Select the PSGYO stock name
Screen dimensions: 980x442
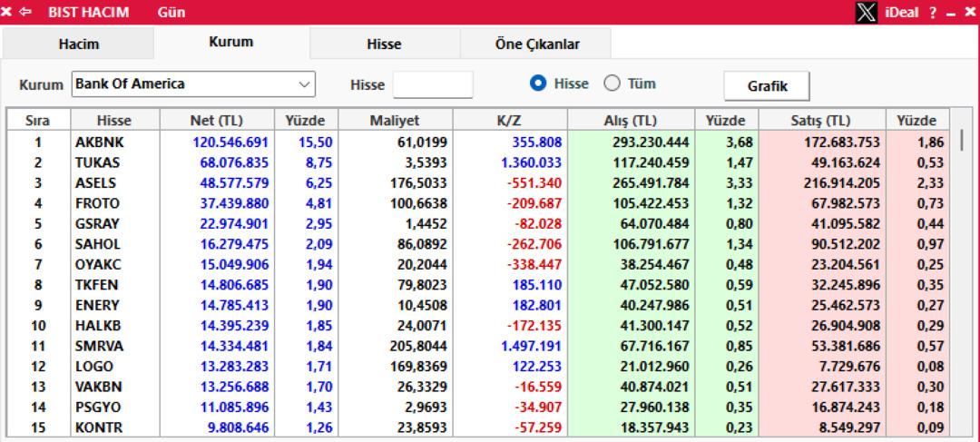(x=97, y=407)
